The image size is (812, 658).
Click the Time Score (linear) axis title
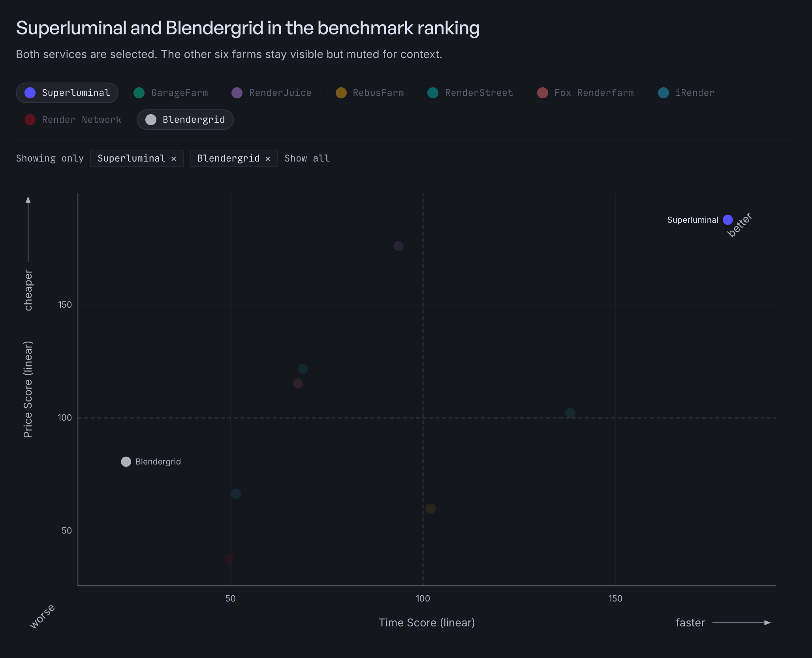[427, 623]
